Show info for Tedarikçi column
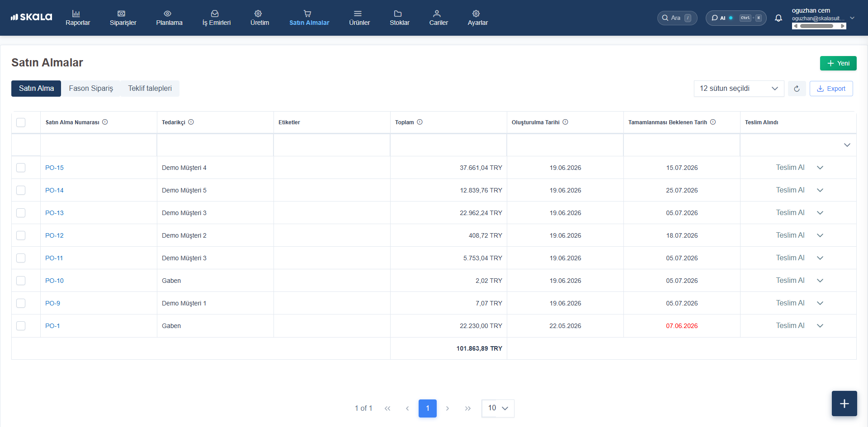868x427 pixels. click(191, 122)
